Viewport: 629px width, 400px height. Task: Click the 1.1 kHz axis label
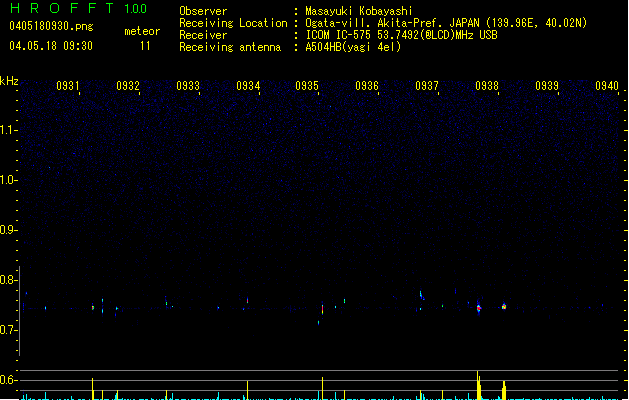coord(8,130)
